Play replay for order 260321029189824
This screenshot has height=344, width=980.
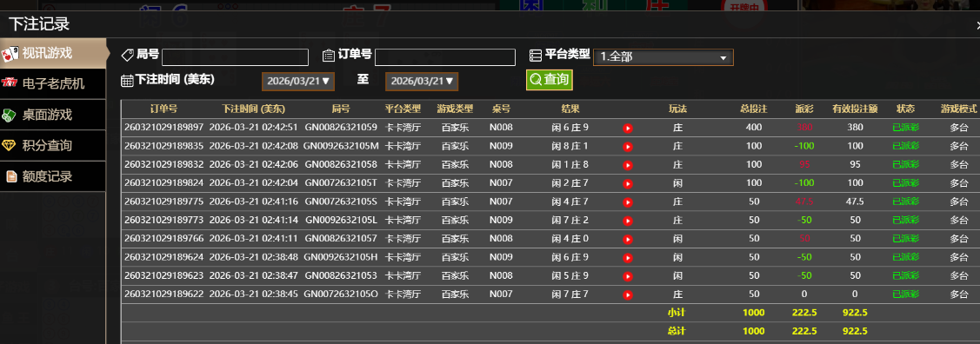pyautogui.click(x=628, y=183)
